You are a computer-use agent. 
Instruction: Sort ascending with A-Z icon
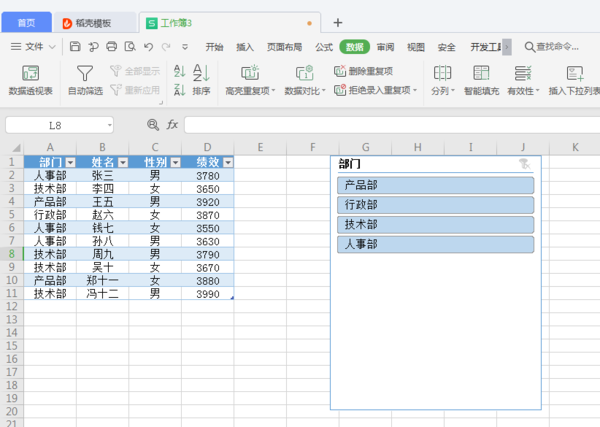(x=179, y=71)
